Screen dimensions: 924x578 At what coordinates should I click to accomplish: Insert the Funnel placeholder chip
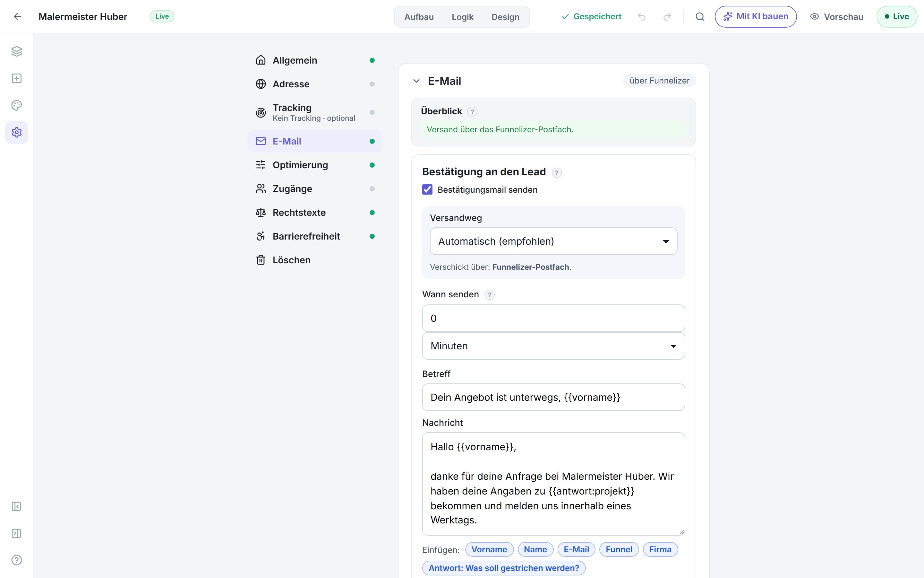pyautogui.click(x=619, y=549)
